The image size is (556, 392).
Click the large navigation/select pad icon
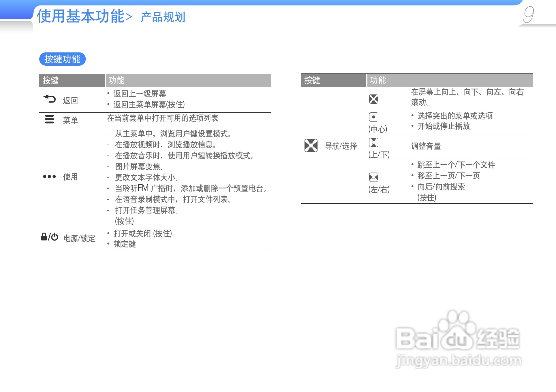tap(311, 145)
